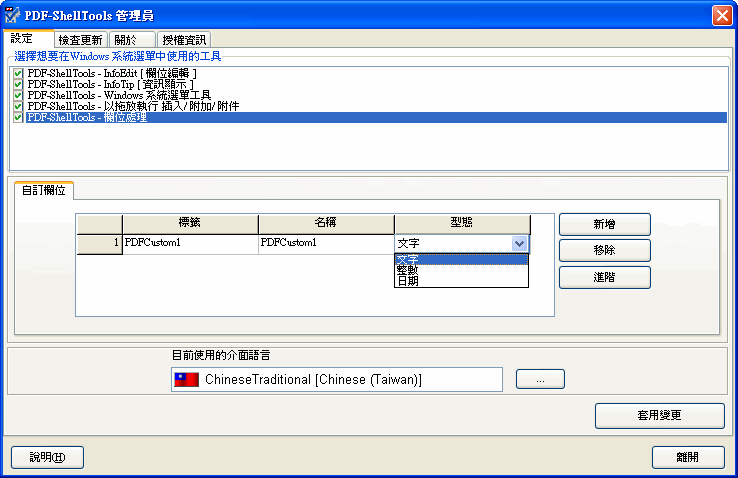The height and width of the screenshot is (478, 738).
Task: Switch to the 檢查更新 tab
Action: 80,40
